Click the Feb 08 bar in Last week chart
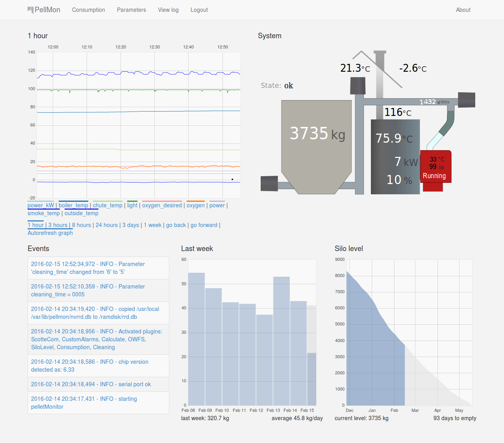504x443 pixels. [196, 339]
